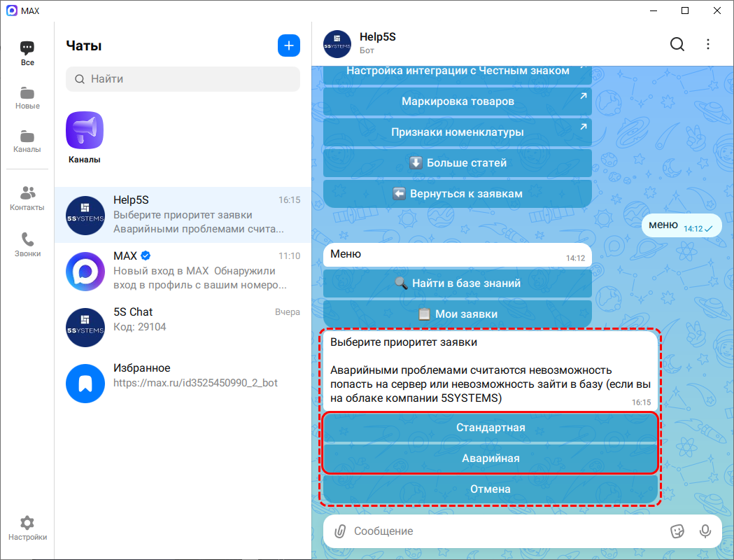Open the Контакты section

pyautogui.click(x=27, y=199)
